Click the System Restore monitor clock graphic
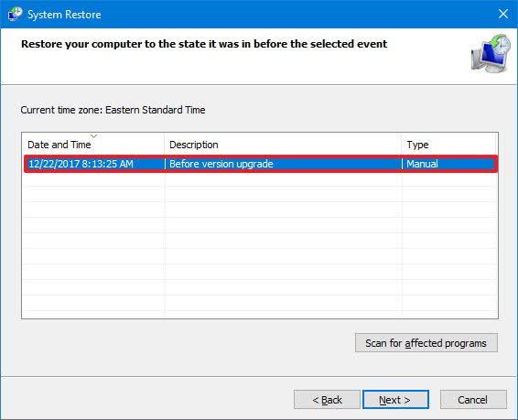Screen dimensions: 518x420 coord(491,53)
